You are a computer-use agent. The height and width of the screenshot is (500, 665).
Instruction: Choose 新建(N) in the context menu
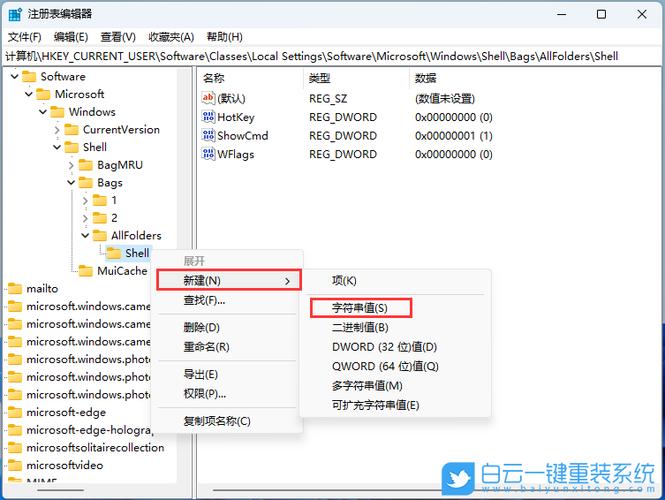click(229, 280)
